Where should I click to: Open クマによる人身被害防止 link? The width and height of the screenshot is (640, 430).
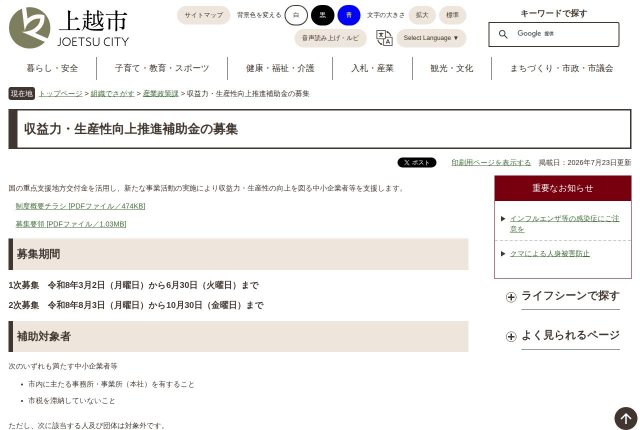click(x=550, y=253)
